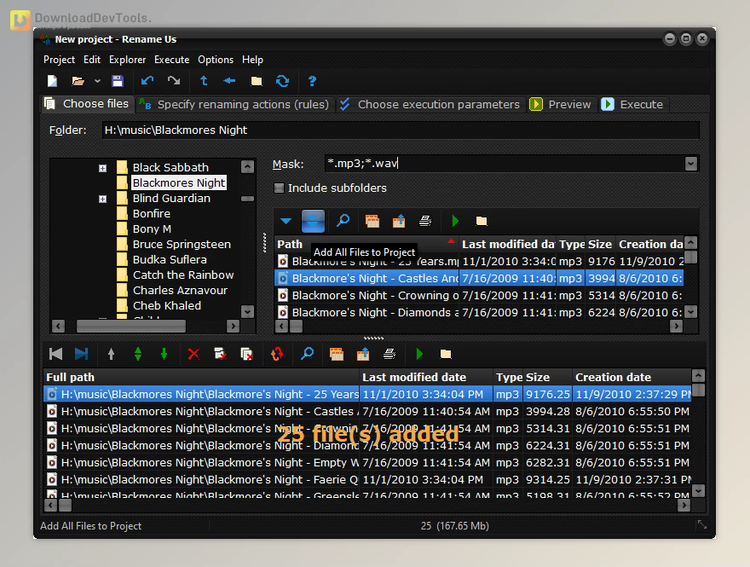Click the project list orange refresh icon

click(x=277, y=354)
